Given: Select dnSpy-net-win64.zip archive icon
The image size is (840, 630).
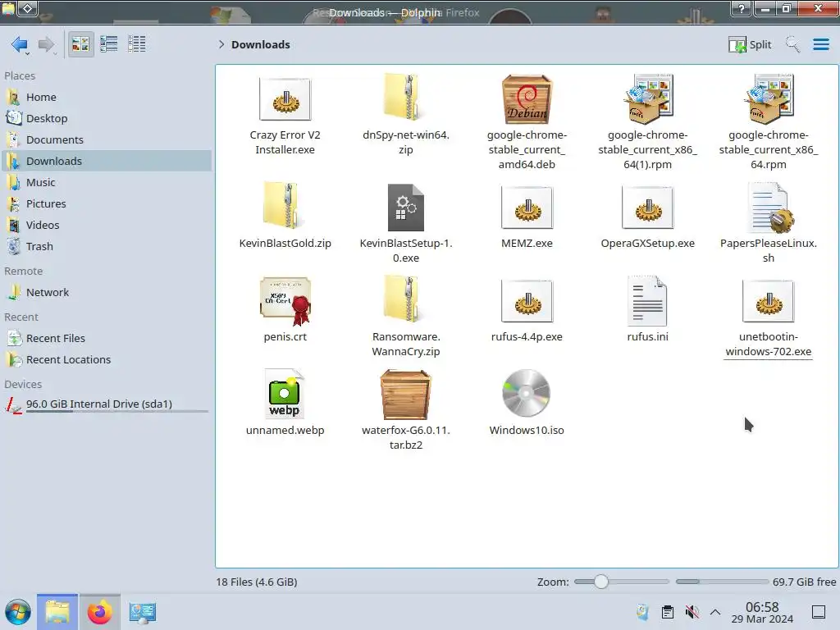Looking at the screenshot, I should pyautogui.click(x=405, y=97).
